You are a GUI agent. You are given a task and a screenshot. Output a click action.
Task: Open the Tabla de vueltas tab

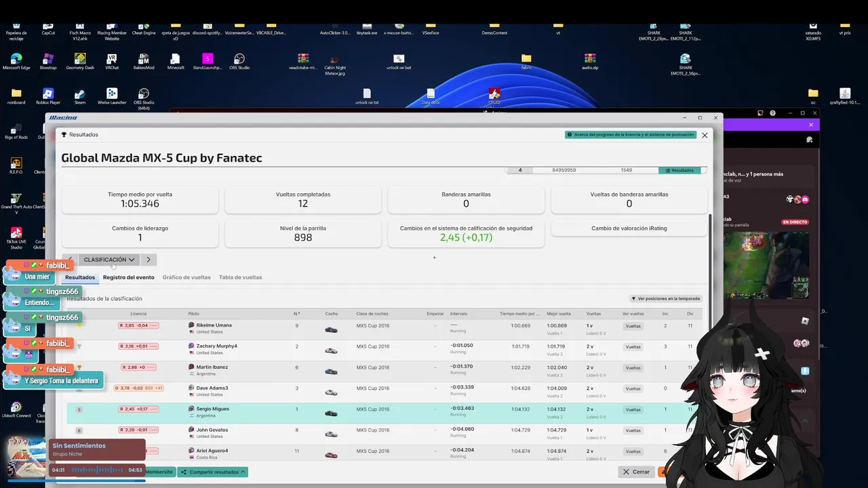click(240, 277)
